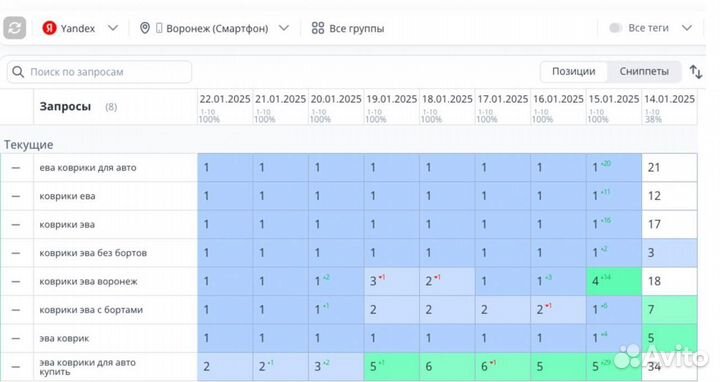
Task: Switch to the Сниппеты tab
Action: pyautogui.click(x=644, y=72)
